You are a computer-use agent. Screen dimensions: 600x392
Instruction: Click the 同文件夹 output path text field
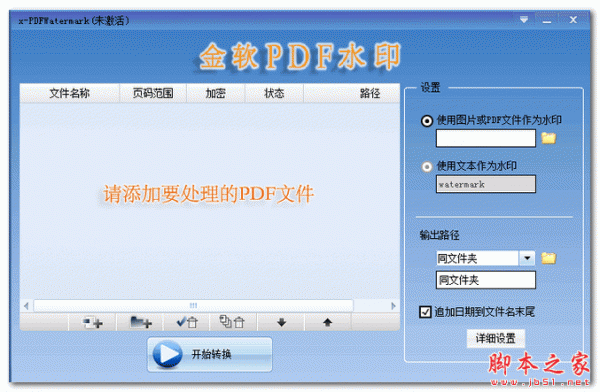point(486,280)
